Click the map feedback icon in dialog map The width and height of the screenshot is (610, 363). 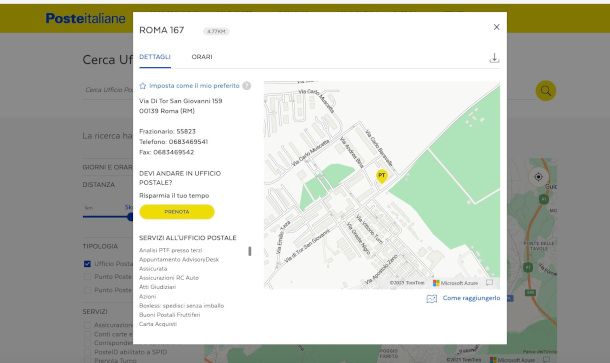click(489, 282)
